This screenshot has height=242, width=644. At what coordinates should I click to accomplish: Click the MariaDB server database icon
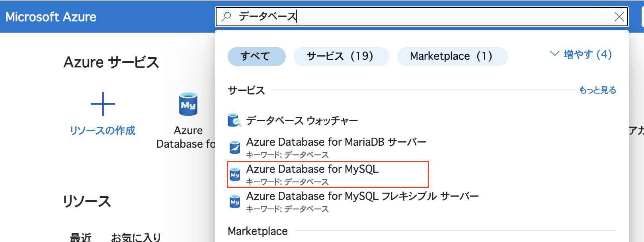click(x=235, y=147)
